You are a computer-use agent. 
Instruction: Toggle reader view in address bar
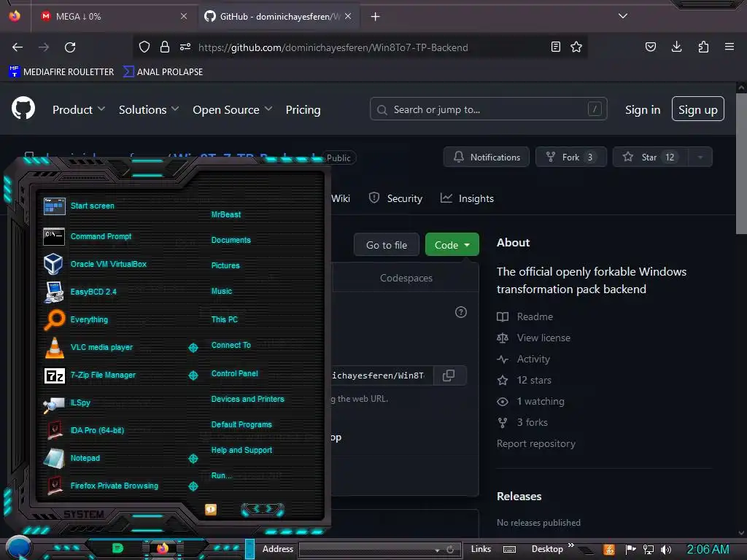(555, 47)
